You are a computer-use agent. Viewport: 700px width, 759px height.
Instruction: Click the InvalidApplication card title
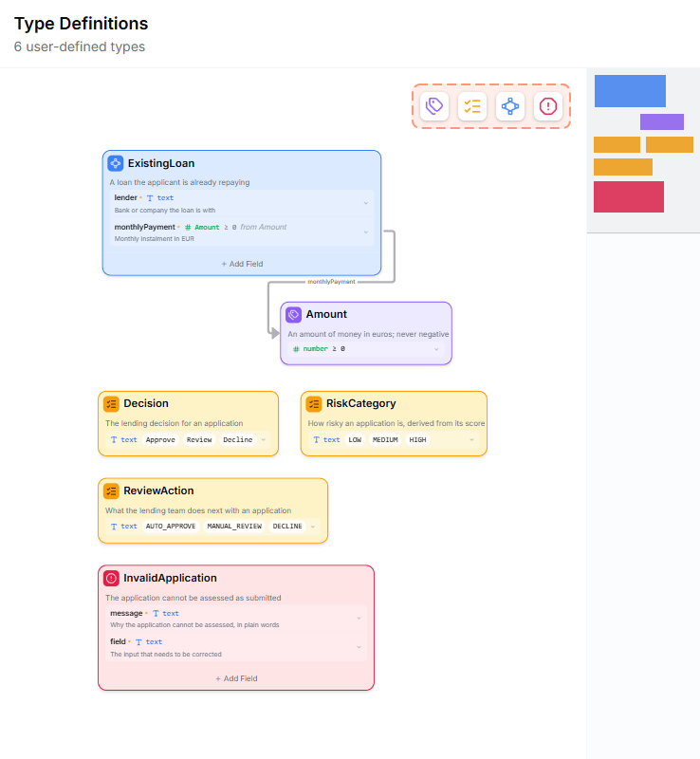170,579
